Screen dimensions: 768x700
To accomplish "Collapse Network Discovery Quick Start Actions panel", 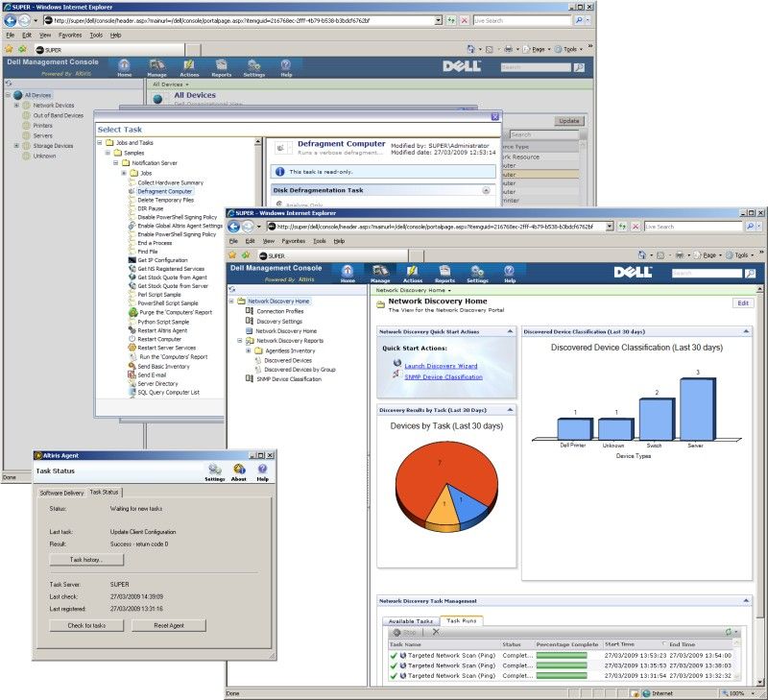I will 510,331.
